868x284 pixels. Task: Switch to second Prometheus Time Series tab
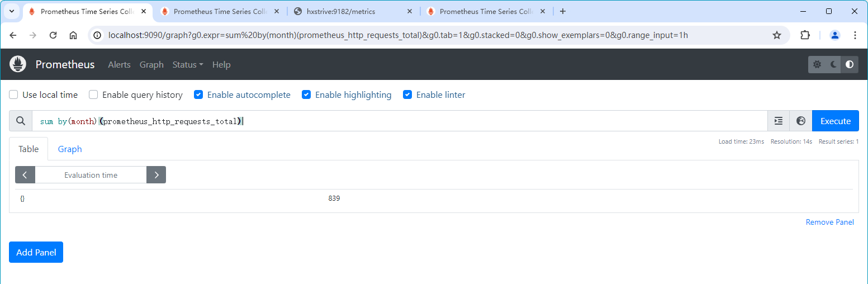tap(220, 11)
